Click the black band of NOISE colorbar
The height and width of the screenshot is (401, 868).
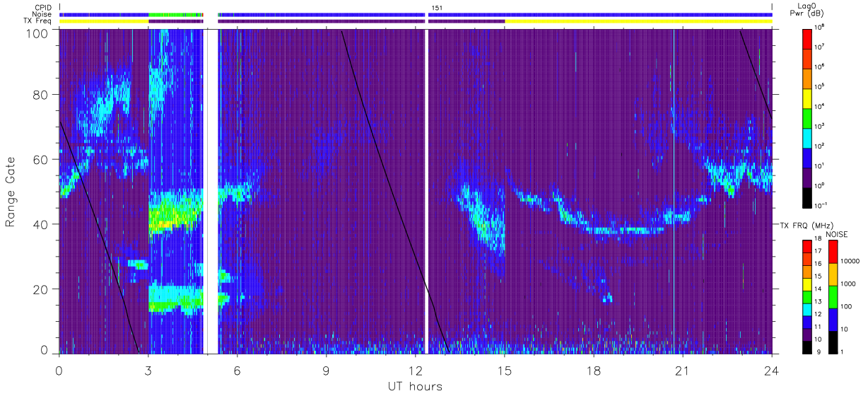(x=833, y=342)
